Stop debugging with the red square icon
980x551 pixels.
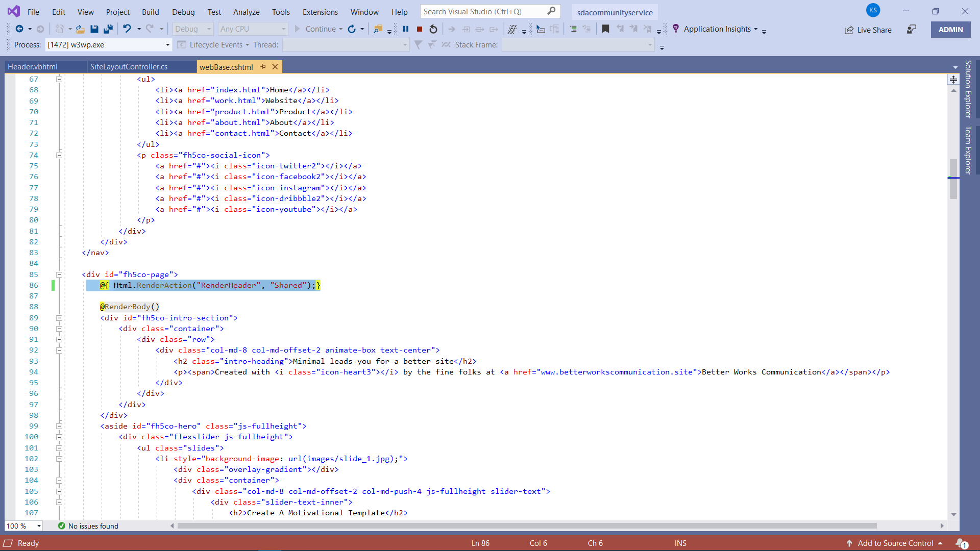(x=420, y=29)
